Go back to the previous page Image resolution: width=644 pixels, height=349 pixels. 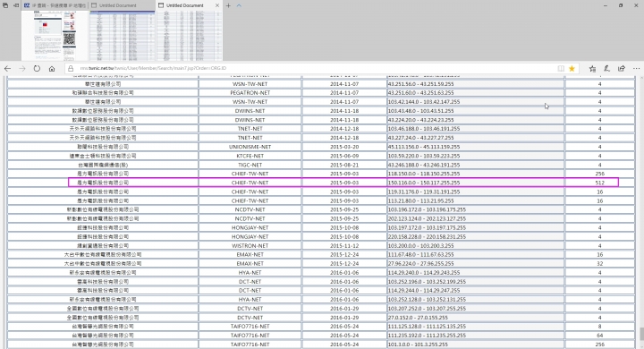click(7, 69)
